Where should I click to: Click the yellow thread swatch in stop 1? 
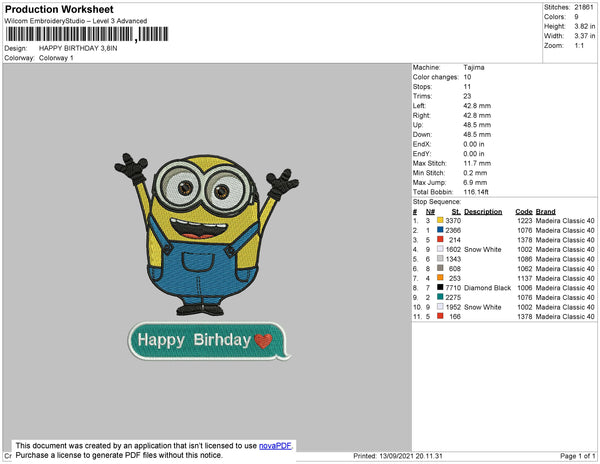coord(438,221)
